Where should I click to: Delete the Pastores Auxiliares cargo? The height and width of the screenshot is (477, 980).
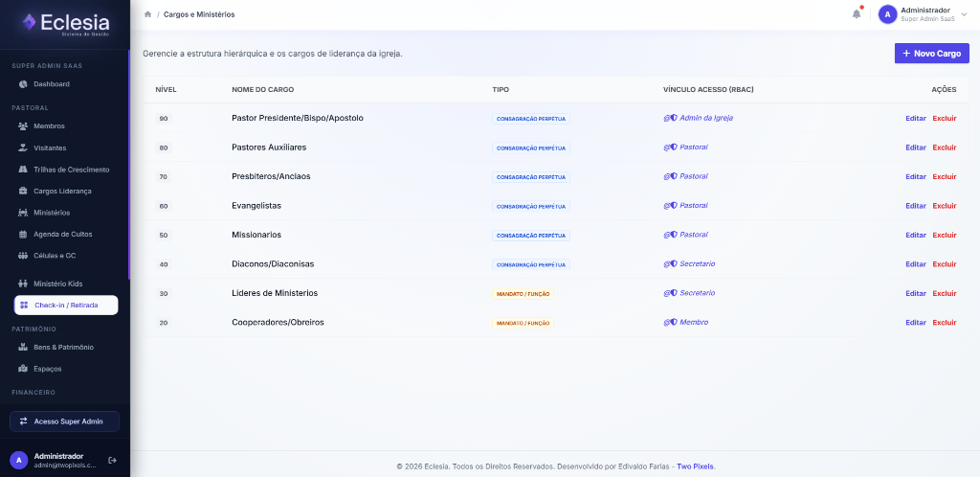coord(945,148)
